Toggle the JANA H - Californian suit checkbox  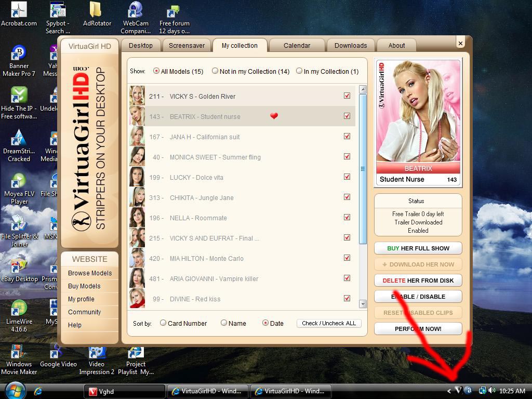tap(347, 137)
